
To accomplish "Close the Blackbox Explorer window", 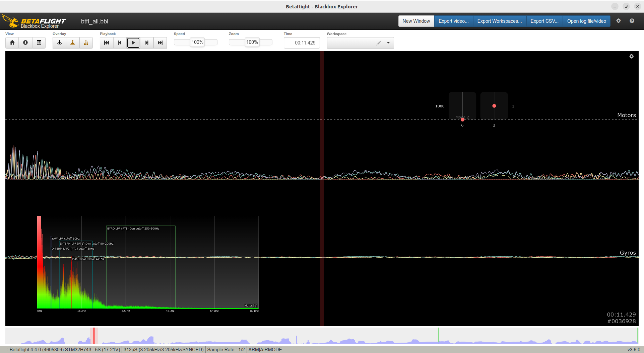I will 637,7.
